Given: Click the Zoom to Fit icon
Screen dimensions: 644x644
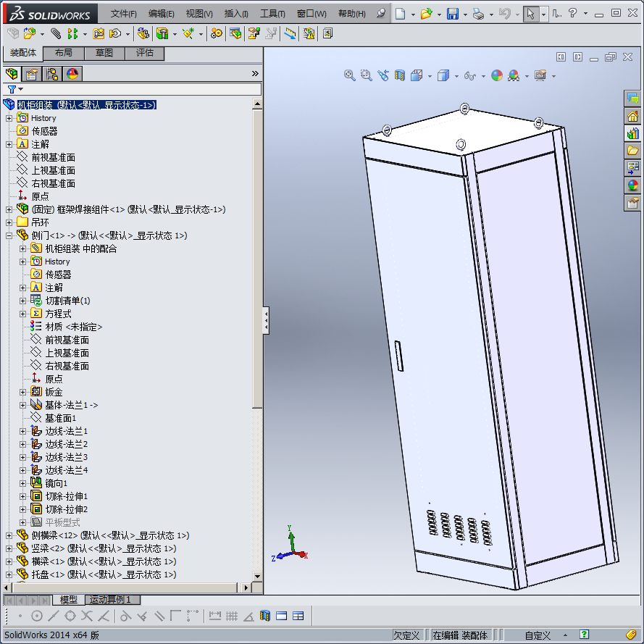Looking at the screenshot, I should tap(349, 75).
